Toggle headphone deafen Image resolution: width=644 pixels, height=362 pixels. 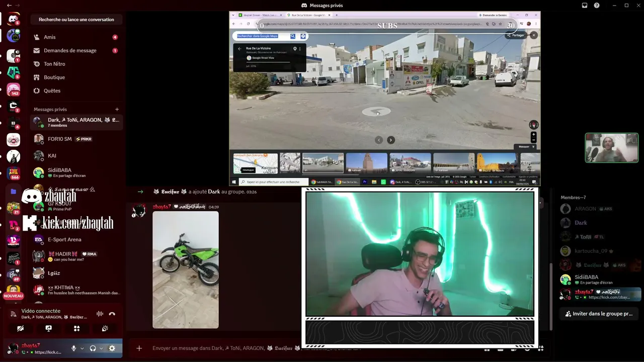pyautogui.click(x=93, y=348)
